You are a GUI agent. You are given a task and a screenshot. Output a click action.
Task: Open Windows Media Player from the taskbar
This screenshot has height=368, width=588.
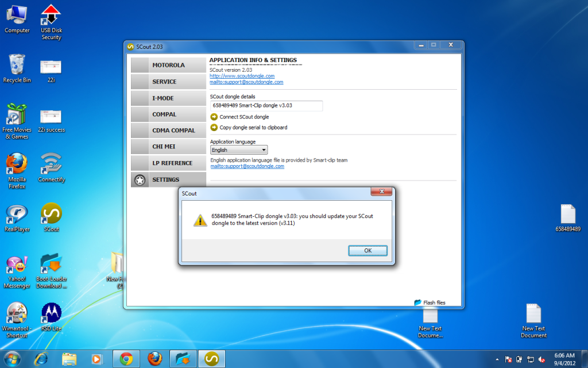point(96,359)
